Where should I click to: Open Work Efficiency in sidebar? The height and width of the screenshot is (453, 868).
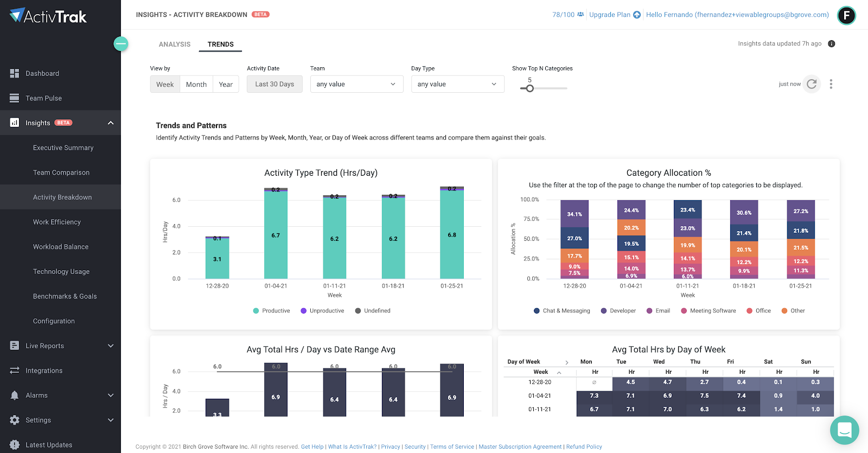(56, 222)
